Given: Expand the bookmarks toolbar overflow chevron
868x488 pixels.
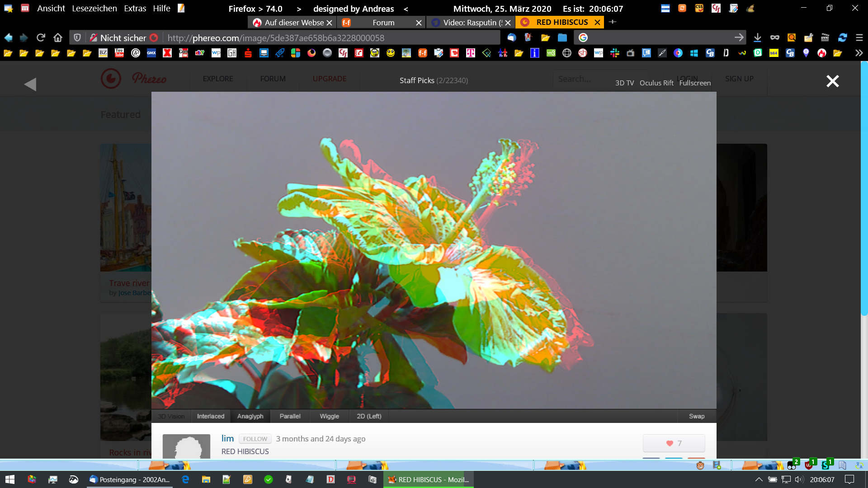Looking at the screenshot, I should (859, 53).
